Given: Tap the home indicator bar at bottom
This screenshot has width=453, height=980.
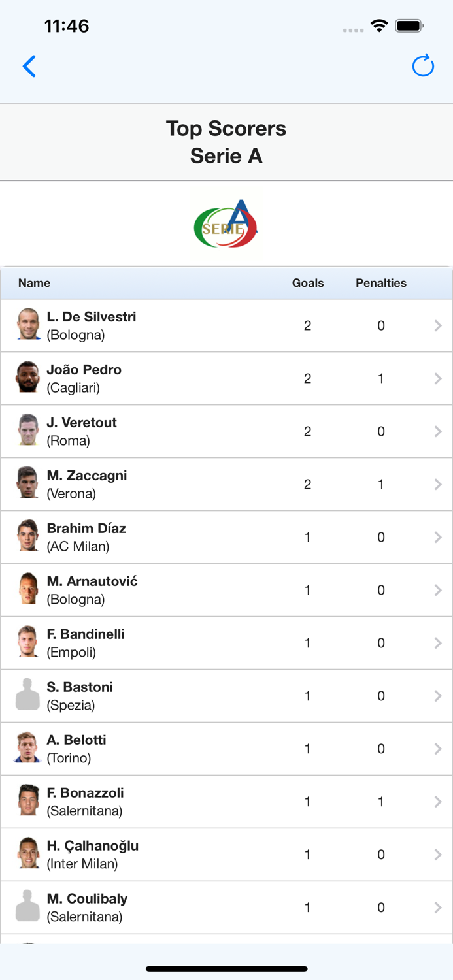Looking at the screenshot, I should coord(226,969).
